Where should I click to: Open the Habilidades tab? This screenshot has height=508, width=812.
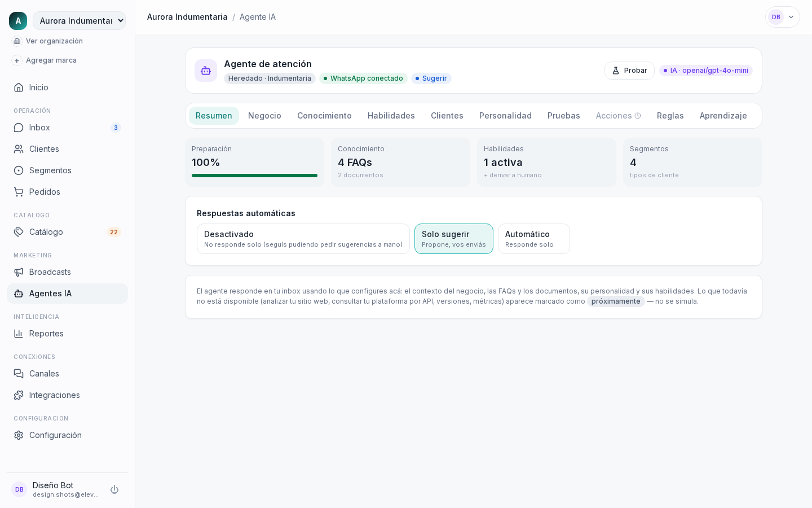[391, 116]
